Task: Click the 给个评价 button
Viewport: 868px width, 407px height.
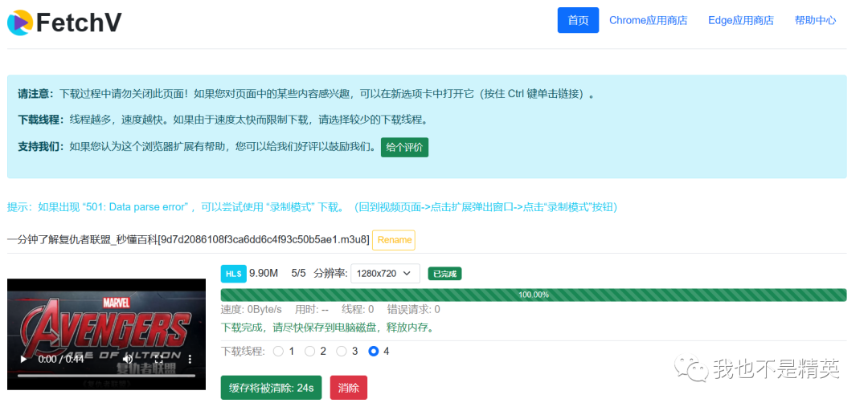Action: pyautogui.click(x=404, y=147)
